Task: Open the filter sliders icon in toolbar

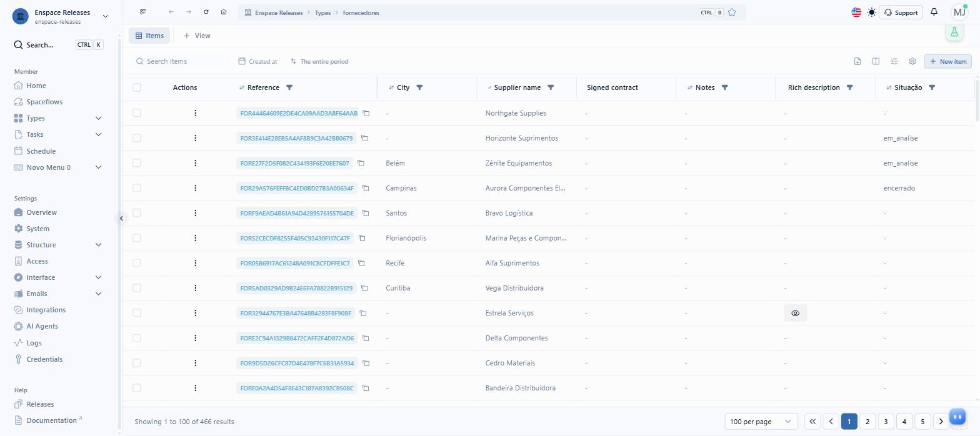Action: [894, 61]
